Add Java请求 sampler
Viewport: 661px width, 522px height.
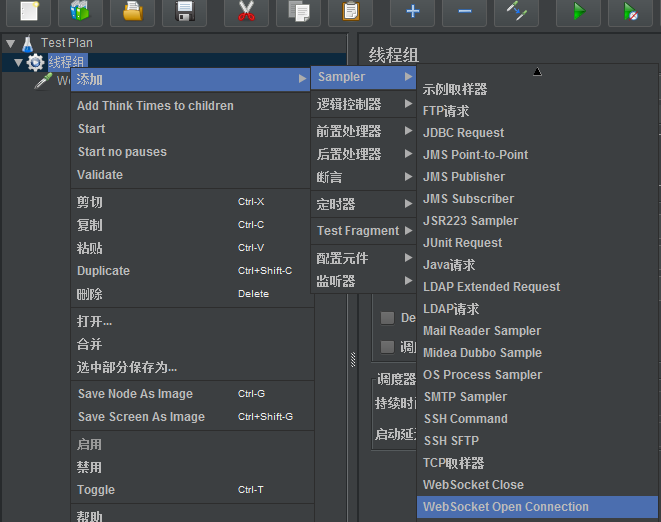(x=537, y=265)
